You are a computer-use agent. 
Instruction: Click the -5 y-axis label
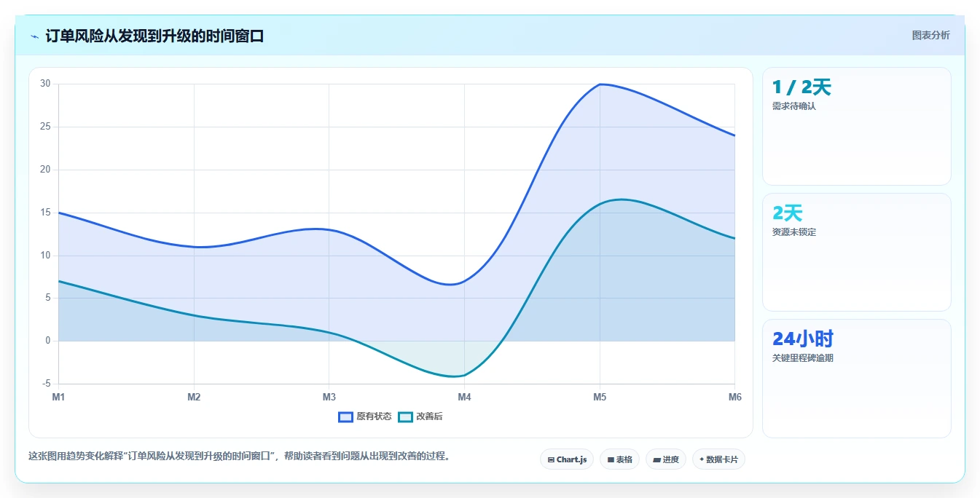click(x=45, y=384)
